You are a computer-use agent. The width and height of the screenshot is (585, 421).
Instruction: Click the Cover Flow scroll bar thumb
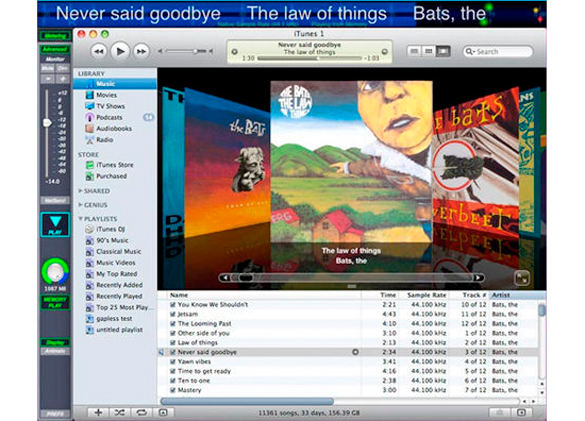point(245,278)
